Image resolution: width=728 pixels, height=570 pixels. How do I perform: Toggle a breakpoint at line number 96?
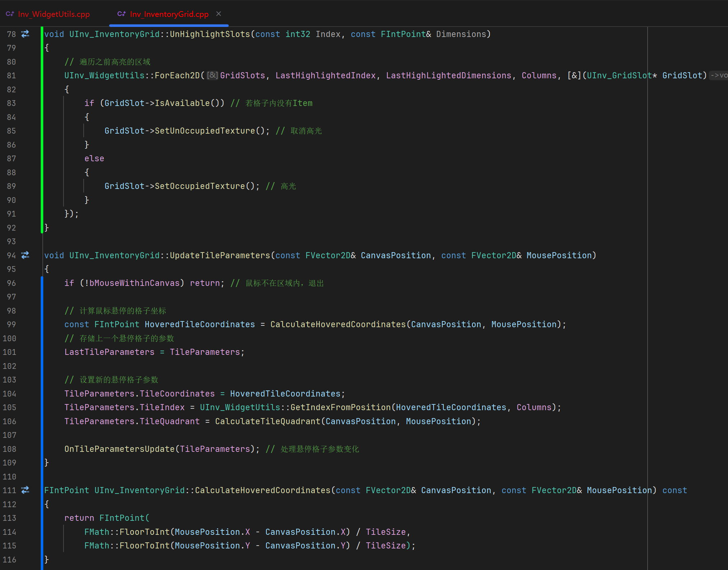click(x=11, y=283)
